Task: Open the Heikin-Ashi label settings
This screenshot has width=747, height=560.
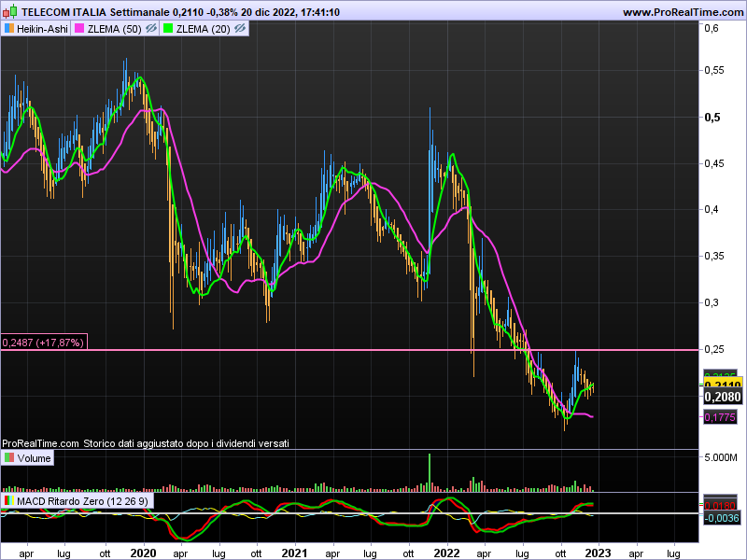Action: 41,29
